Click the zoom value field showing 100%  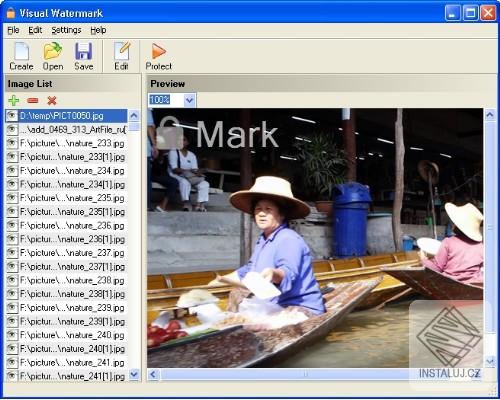pos(166,100)
